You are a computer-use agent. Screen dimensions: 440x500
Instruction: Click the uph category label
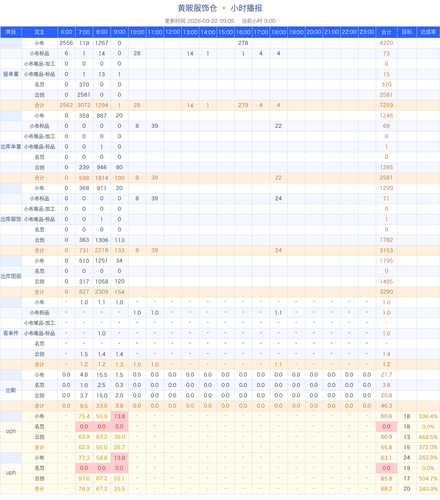click(11, 472)
